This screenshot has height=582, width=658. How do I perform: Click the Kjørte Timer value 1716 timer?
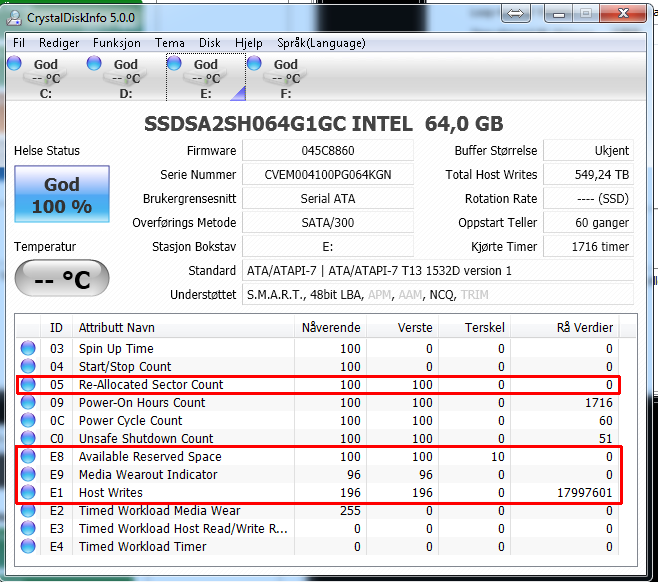[x=588, y=246]
